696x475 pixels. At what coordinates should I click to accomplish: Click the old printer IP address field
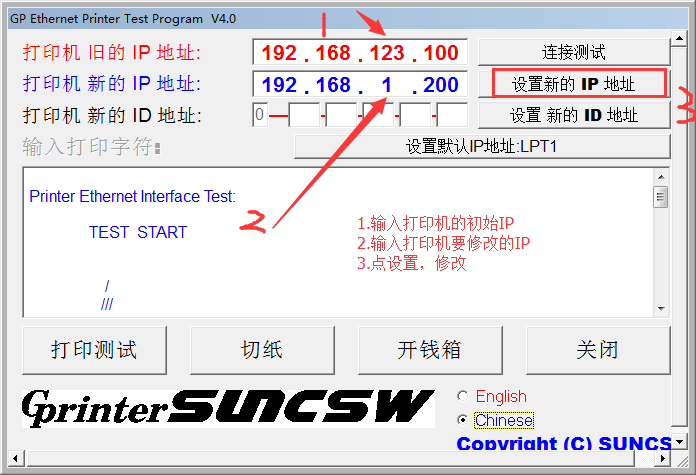(360, 52)
